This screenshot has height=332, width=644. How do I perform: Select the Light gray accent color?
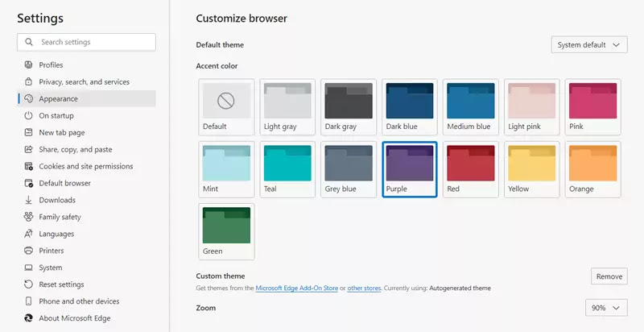[x=287, y=107]
